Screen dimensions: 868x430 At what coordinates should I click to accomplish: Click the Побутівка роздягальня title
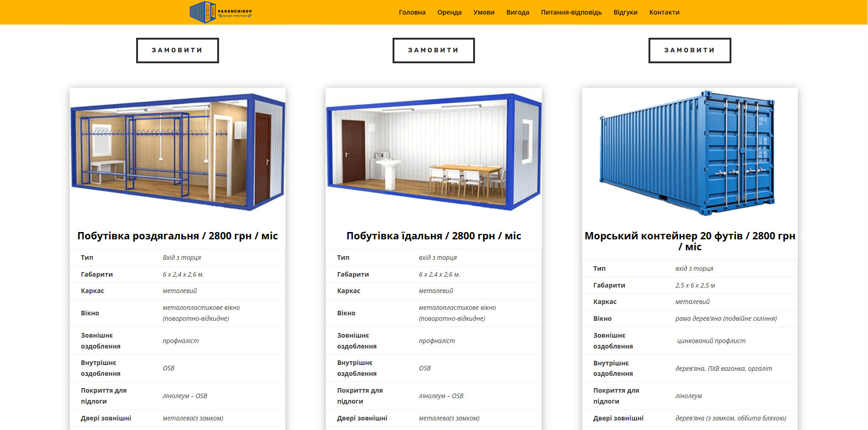(178, 236)
